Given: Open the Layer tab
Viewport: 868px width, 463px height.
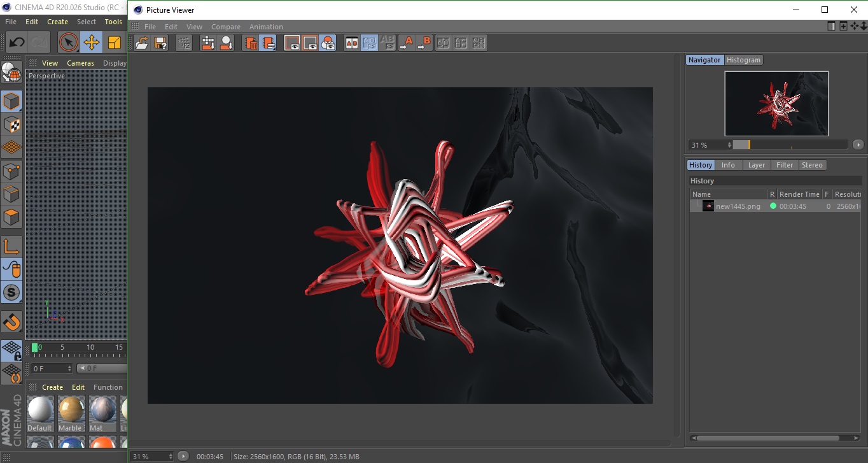Looking at the screenshot, I should tap(756, 165).
